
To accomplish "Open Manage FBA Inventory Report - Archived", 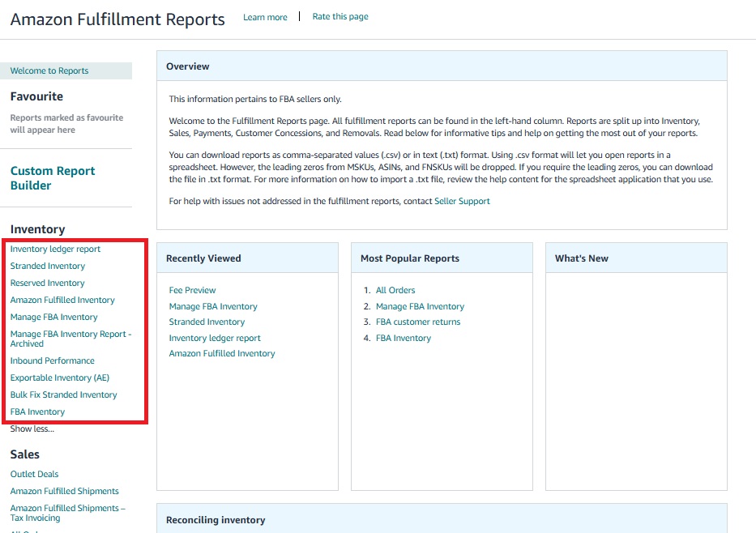I will (x=70, y=339).
